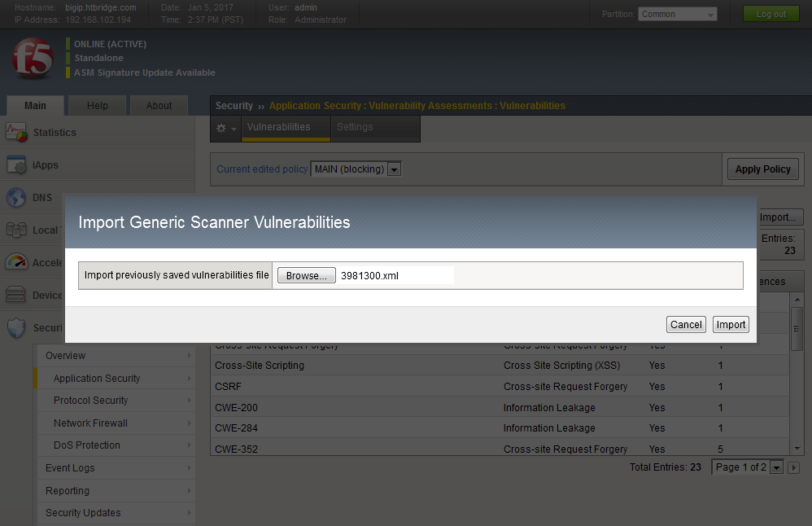Go to next page arrow
812x526 pixels.
tap(794, 467)
